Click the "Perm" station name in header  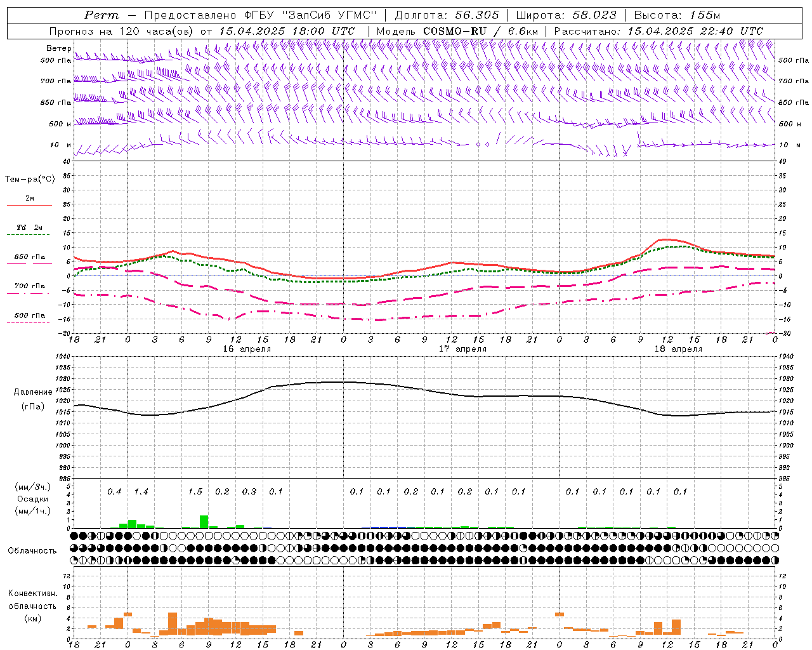point(101,15)
